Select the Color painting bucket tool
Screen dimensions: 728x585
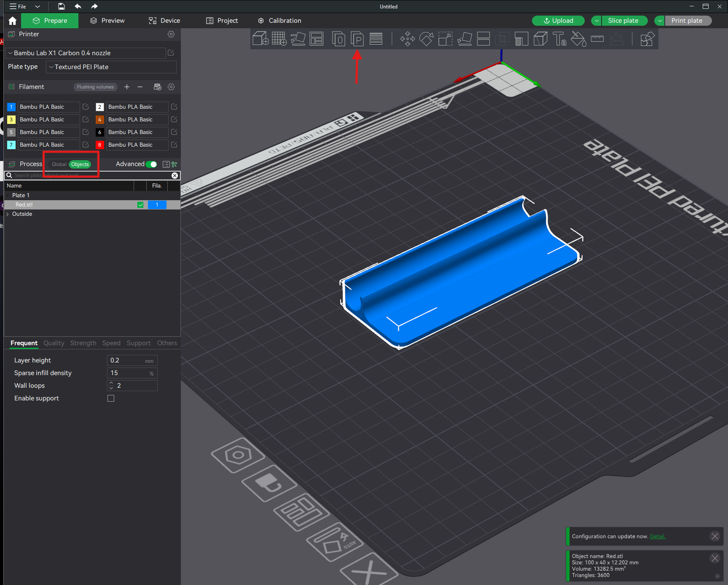coord(578,39)
